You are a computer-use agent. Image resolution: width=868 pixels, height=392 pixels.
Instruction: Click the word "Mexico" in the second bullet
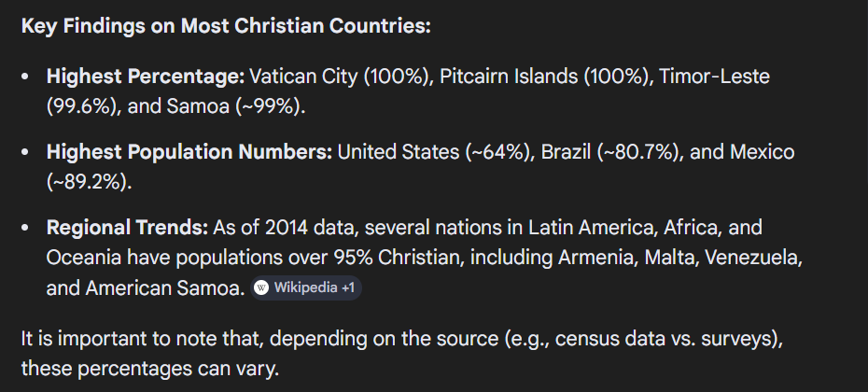pyautogui.click(x=757, y=152)
